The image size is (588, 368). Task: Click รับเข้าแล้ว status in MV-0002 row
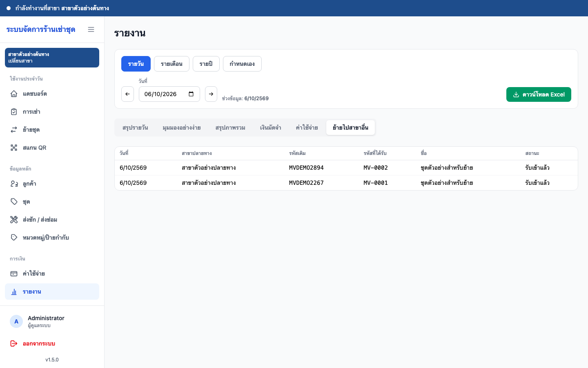[537, 168]
